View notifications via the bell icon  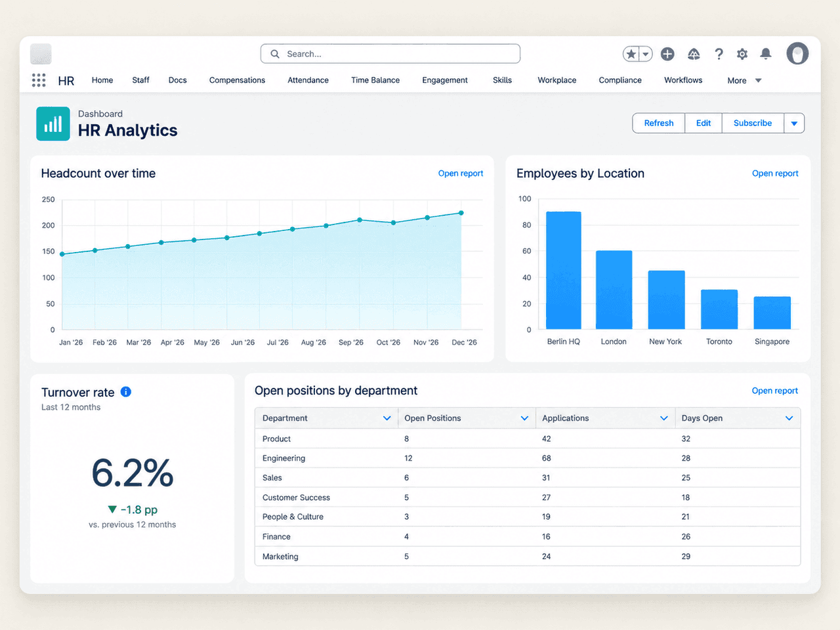pyautogui.click(x=766, y=54)
